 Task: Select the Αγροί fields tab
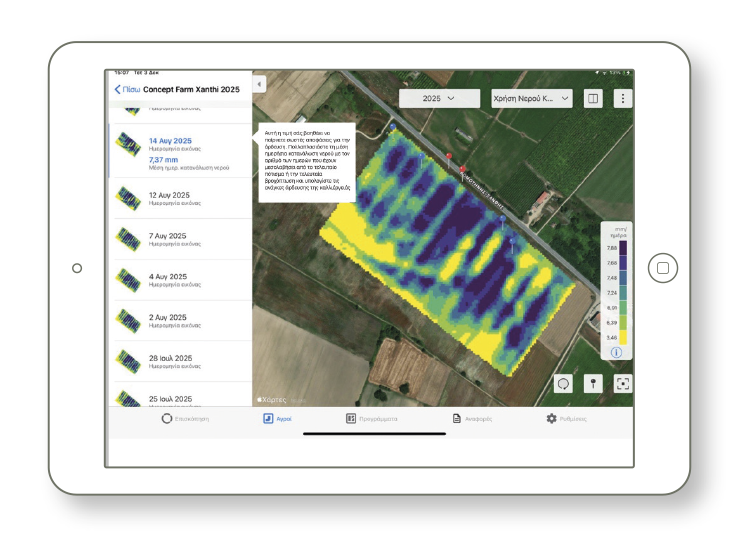pos(277,419)
